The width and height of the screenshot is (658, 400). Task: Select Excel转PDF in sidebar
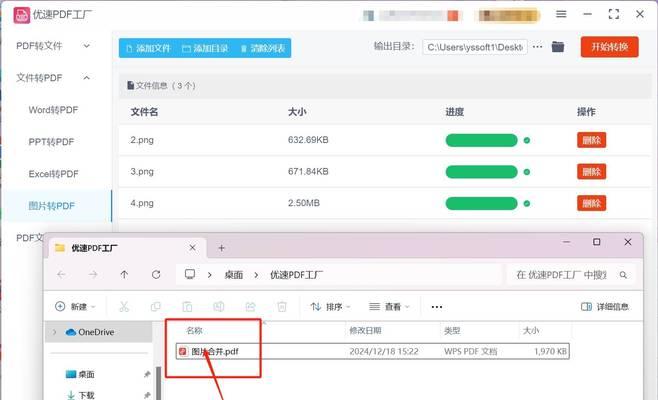(53, 174)
